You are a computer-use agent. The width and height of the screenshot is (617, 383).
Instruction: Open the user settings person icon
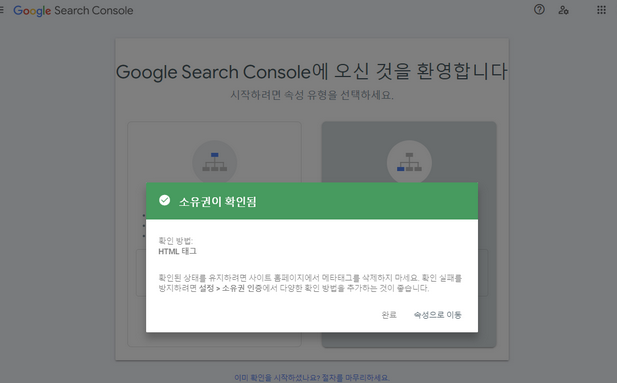[x=563, y=10]
